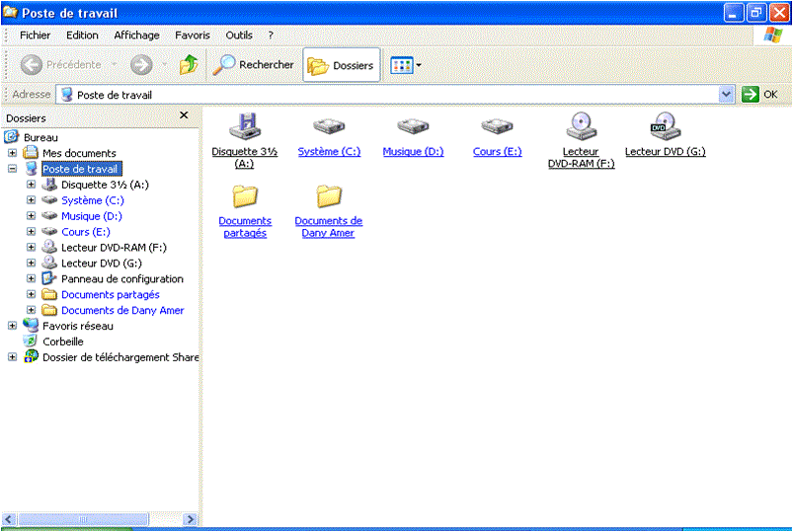Expand Musique (D:) tree node
The image size is (793, 532).
coord(31,215)
